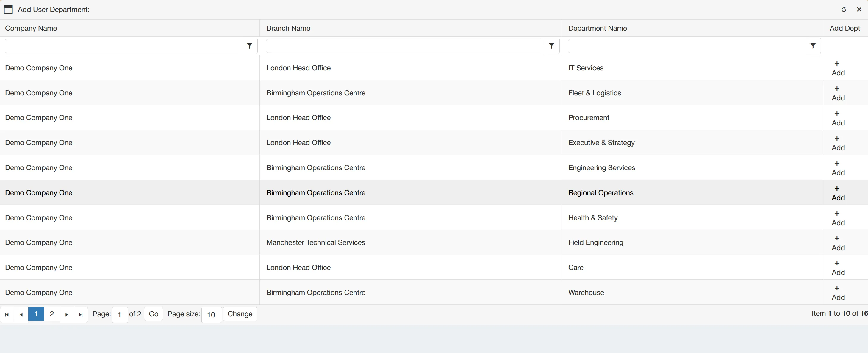Click the Department Name filter text box
The width and height of the screenshot is (868, 353).
coord(685,46)
